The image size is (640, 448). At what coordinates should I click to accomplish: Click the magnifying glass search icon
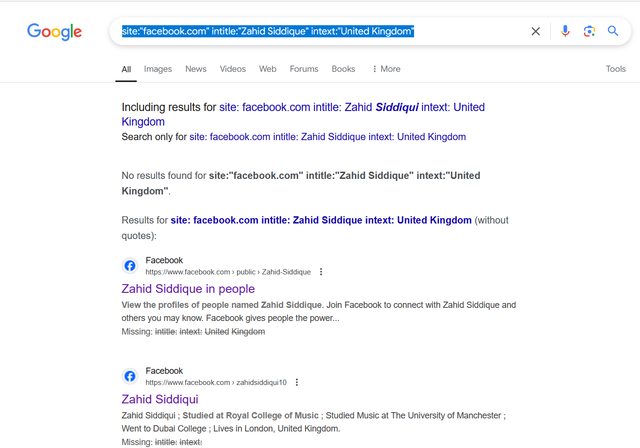coord(613,31)
